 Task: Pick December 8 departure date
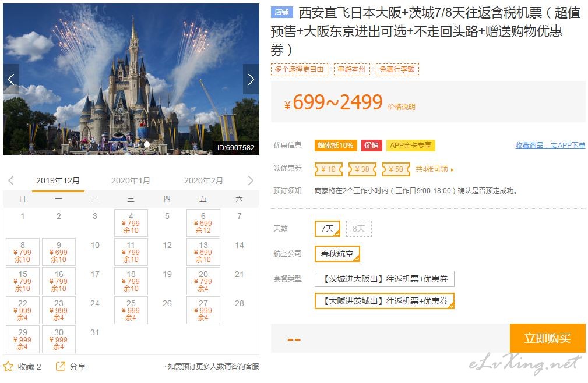[x=23, y=252]
